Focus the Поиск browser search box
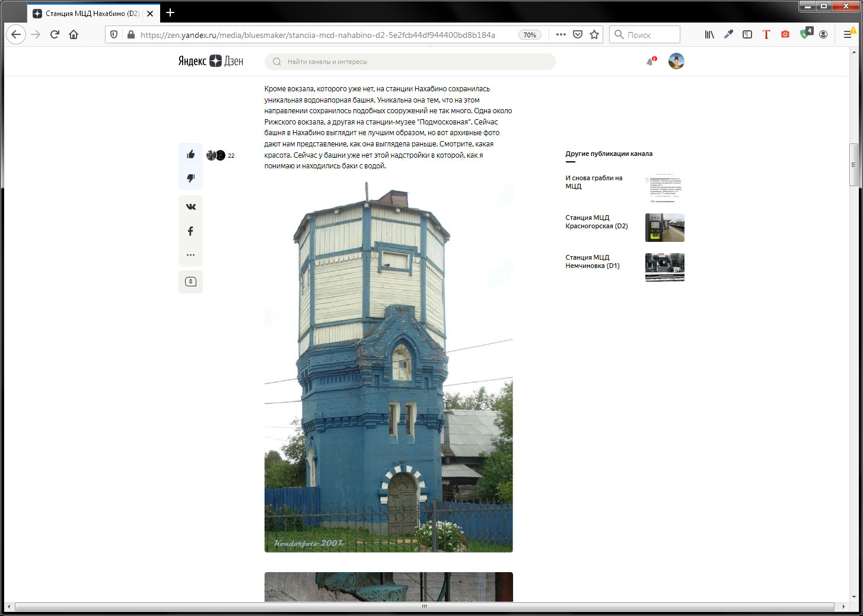Screen dimensions: 863x616 click(x=644, y=34)
